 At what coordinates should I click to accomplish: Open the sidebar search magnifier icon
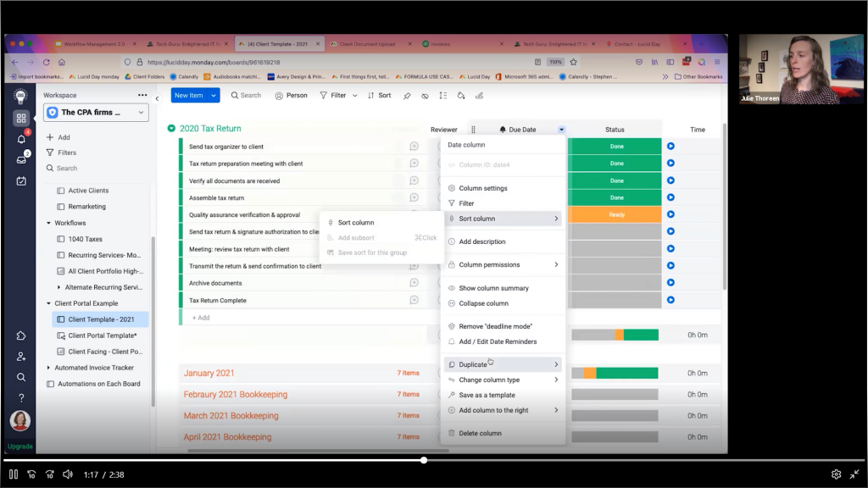21,377
